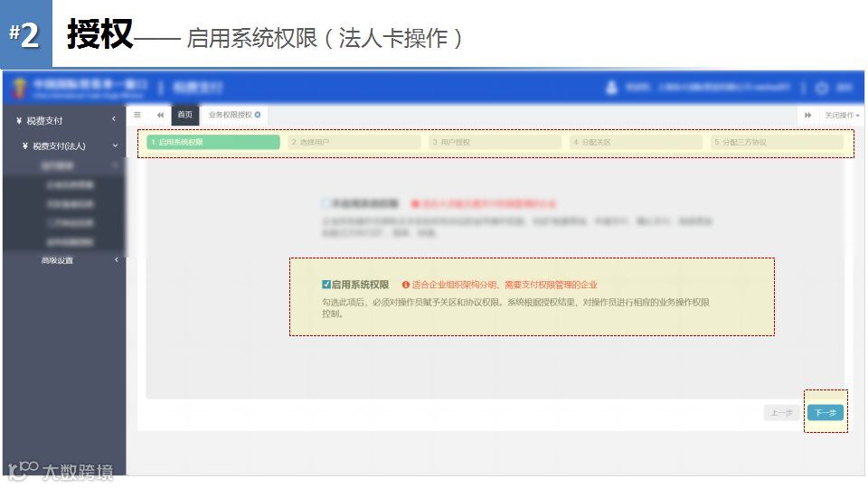
Task: Expand the 税费支付(法人) submenu chevron
Action: click(115, 145)
